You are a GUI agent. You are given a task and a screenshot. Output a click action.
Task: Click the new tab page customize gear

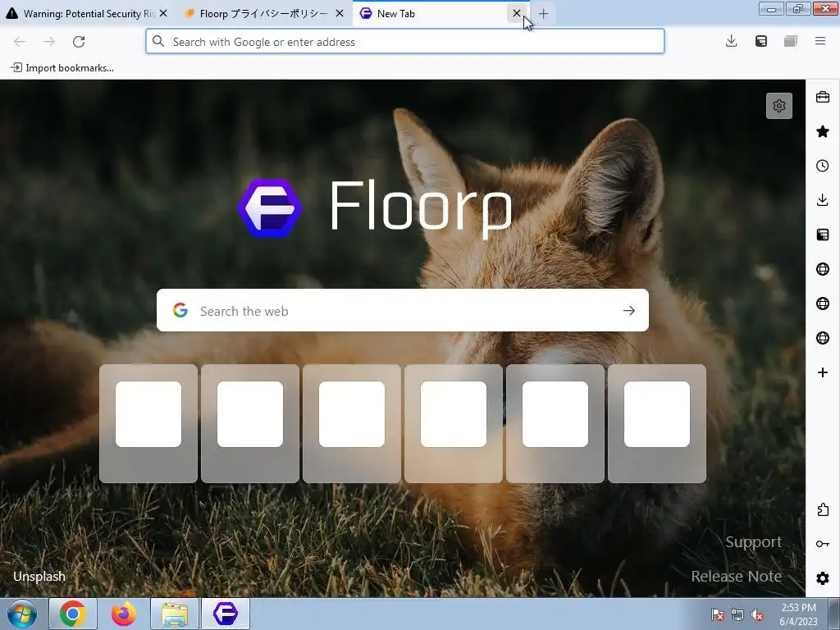(x=779, y=106)
